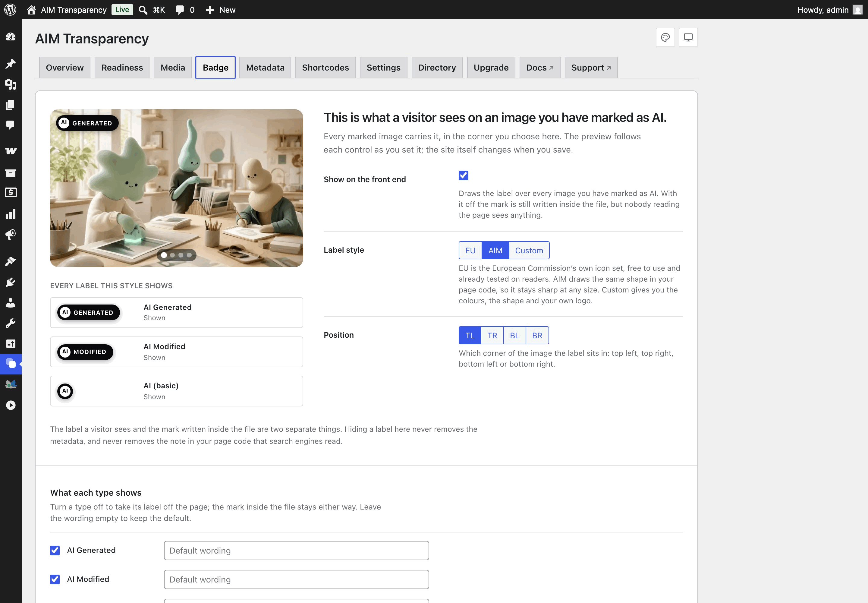The width and height of the screenshot is (868, 603).
Task: Open the dollar sign payments icon
Action: pyautogui.click(x=11, y=192)
